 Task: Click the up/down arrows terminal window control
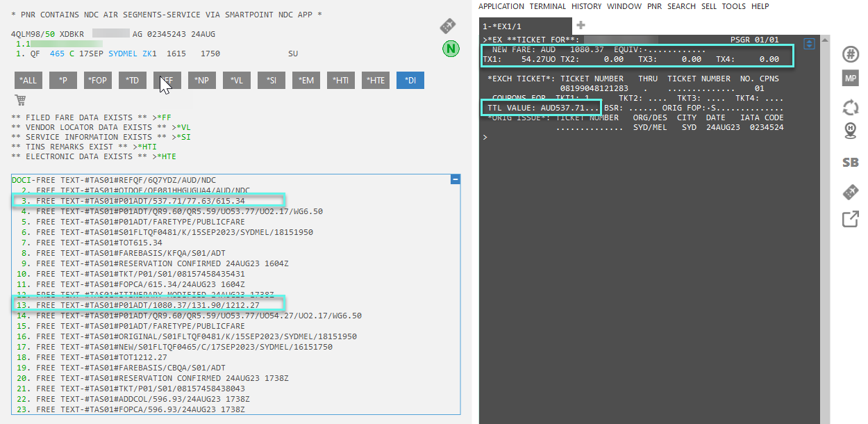tap(808, 44)
